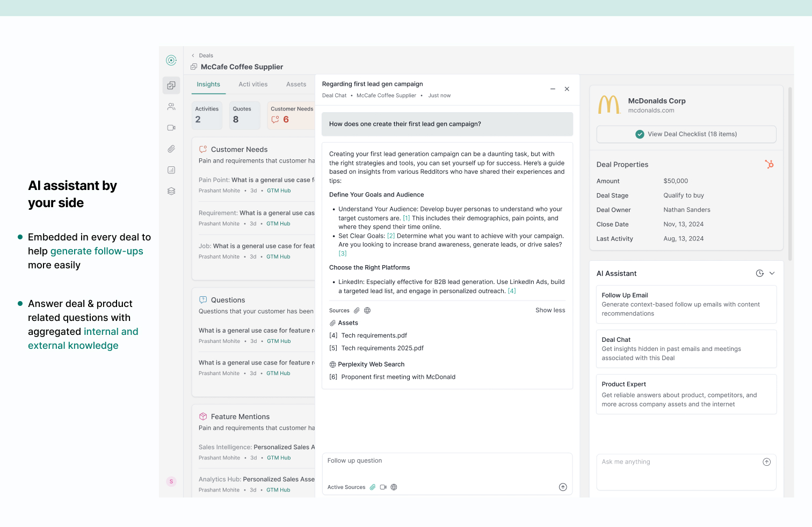Click citation [3] in the answer
The width and height of the screenshot is (812, 527).
343,253
